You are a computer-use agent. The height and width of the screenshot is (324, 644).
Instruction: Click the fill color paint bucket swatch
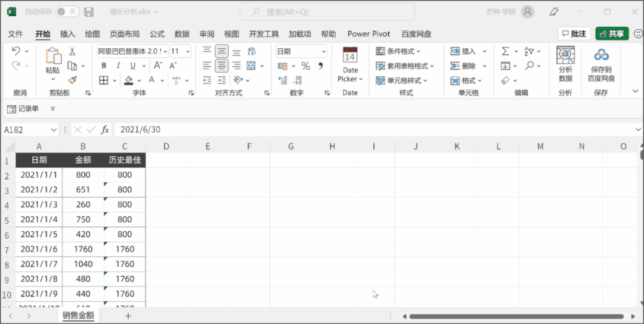[x=129, y=80]
